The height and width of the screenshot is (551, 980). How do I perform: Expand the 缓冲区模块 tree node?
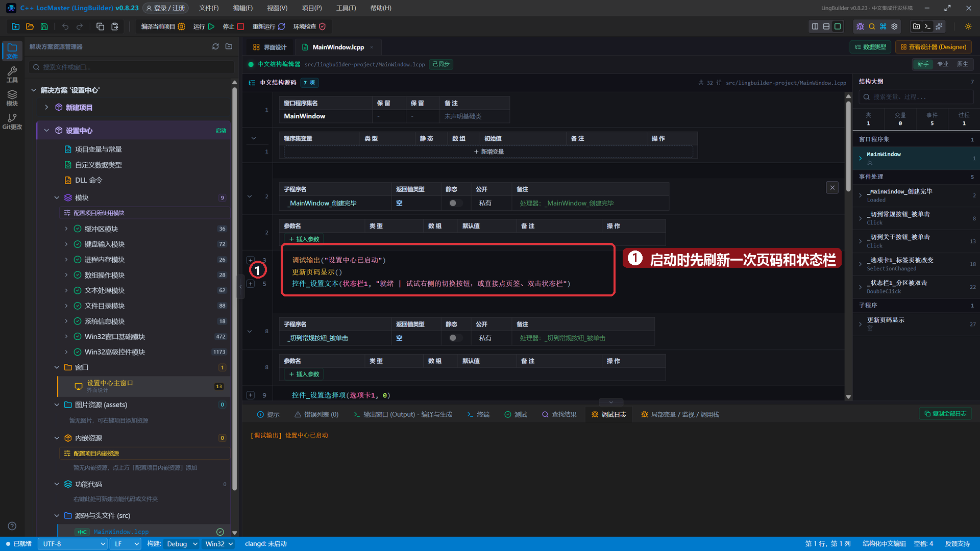tap(66, 229)
